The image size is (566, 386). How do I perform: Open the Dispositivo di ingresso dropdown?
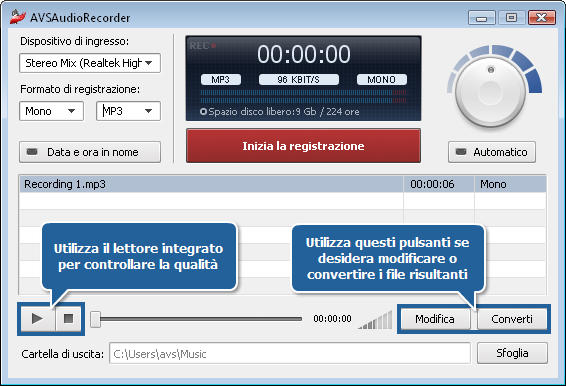(90, 63)
